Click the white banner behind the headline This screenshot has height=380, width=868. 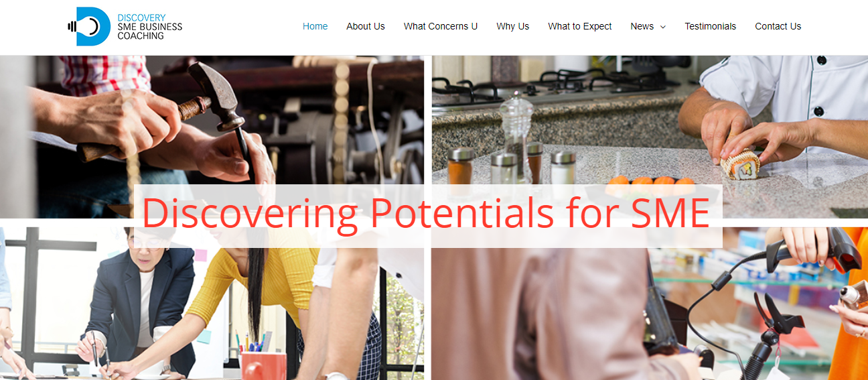[428, 216]
